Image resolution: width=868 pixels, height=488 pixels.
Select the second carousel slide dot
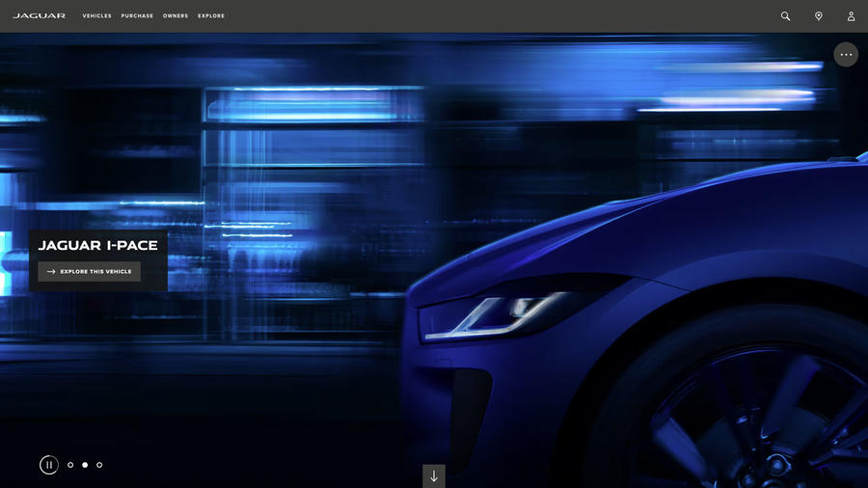coord(85,465)
